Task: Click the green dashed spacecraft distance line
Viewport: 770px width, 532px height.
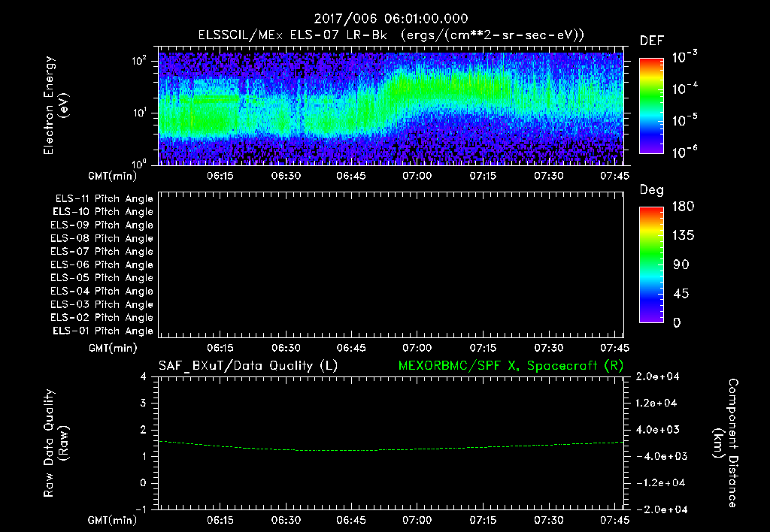Action: coord(391,449)
